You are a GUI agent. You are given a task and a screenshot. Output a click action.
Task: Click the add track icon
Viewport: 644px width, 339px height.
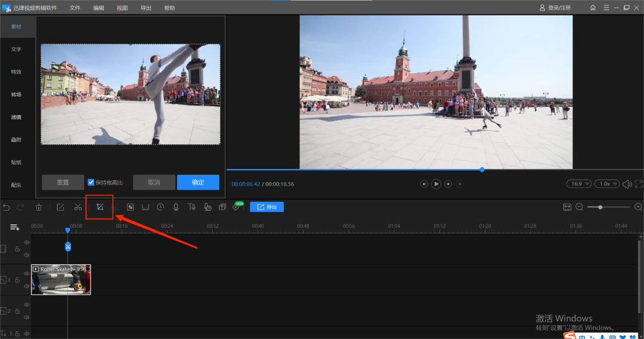pyautogui.click(x=14, y=227)
